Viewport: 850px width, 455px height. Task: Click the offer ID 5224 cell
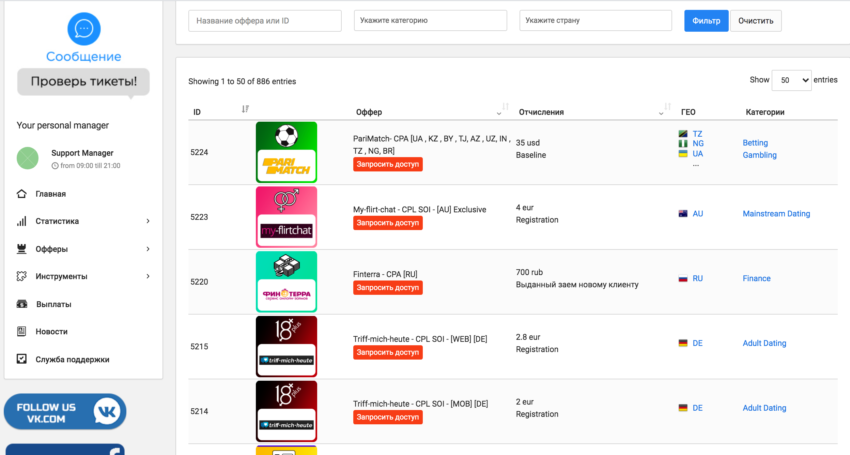tap(199, 152)
